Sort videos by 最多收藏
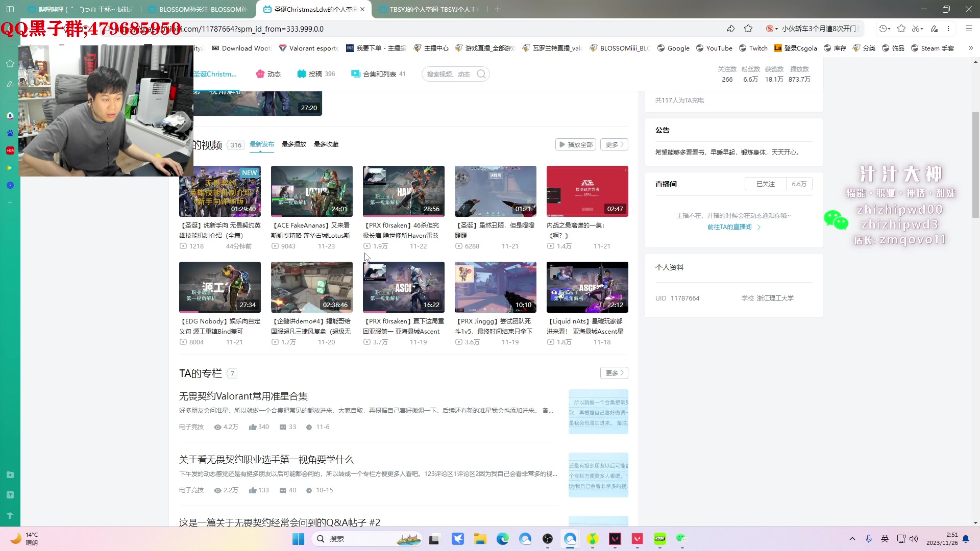The width and height of the screenshot is (980, 551). [326, 144]
